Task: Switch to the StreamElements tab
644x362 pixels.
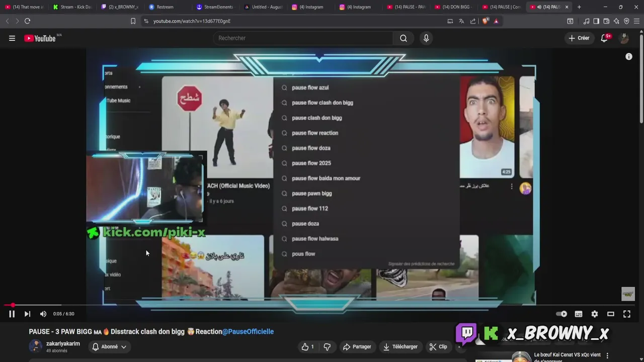Action: [x=216, y=7]
